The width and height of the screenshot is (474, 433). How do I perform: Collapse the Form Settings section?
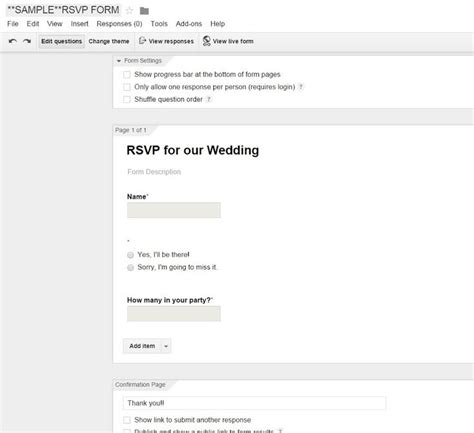click(x=119, y=61)
